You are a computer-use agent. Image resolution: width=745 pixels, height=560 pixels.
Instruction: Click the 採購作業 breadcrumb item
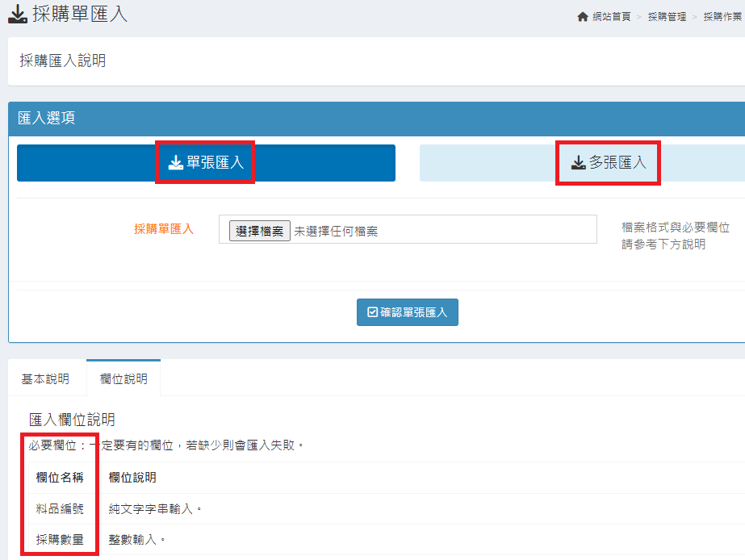point(722,17)
